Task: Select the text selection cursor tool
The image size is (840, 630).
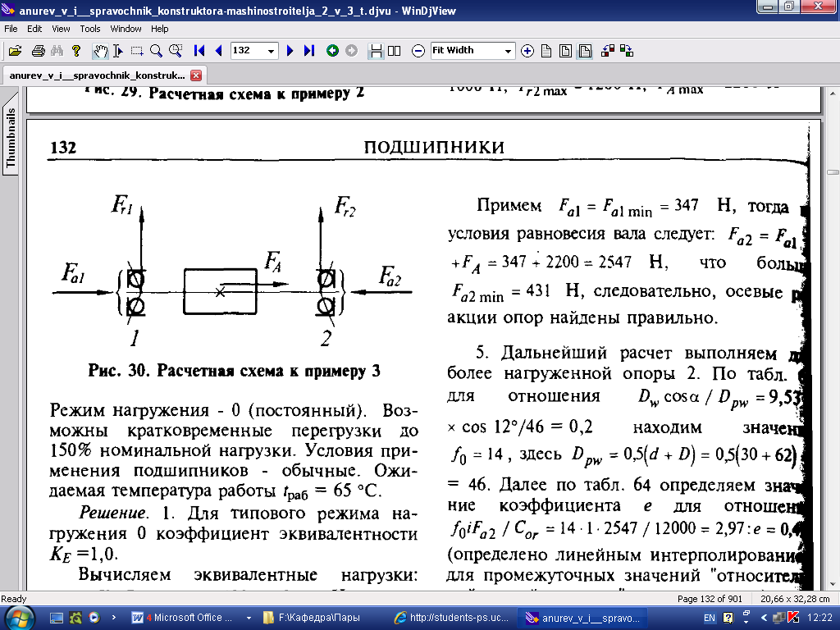Action: pyautogui.click(x=118, y=51)
